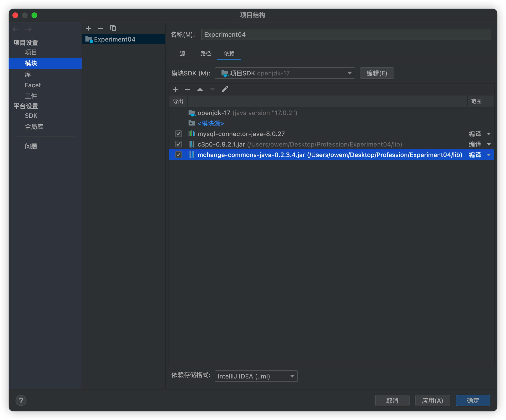Switch to the 源 tab
The image size is (506, 420).
pos(183,53)
